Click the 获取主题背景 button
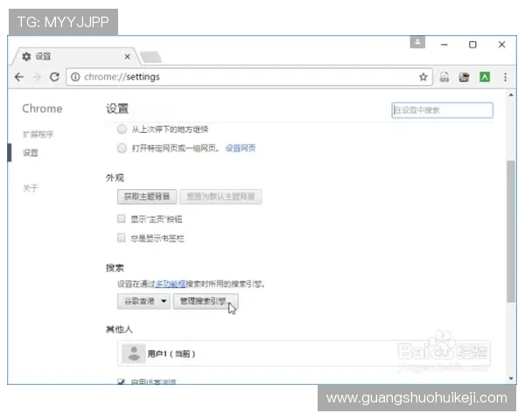Screen dimensions: 525x420 [x=147, y=197]
